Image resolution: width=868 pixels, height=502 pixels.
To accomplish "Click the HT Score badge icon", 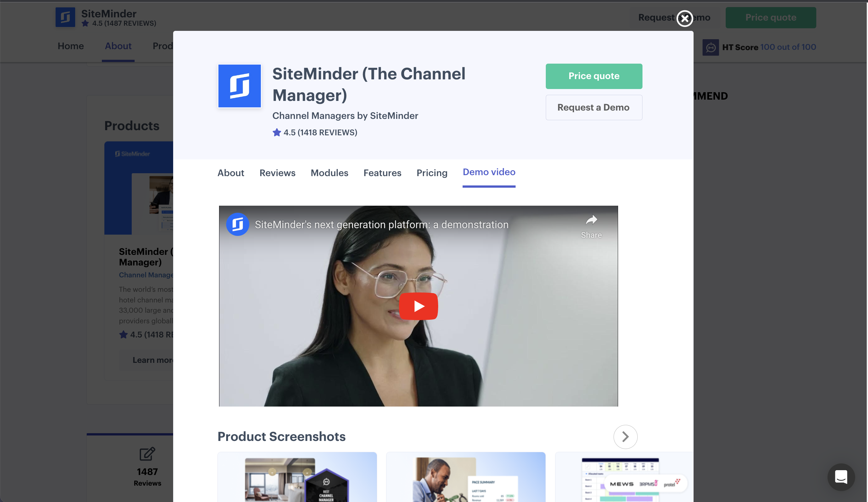I will [x=711, y=47].
